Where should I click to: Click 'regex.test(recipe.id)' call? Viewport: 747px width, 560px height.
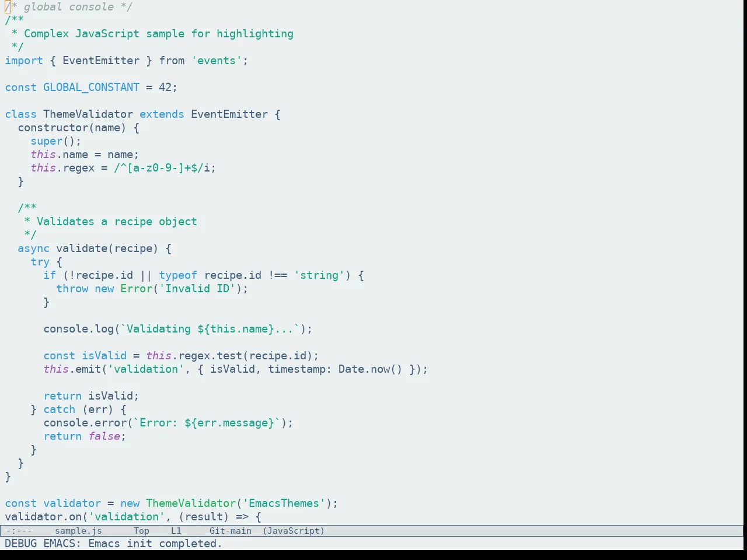(245, 356)
